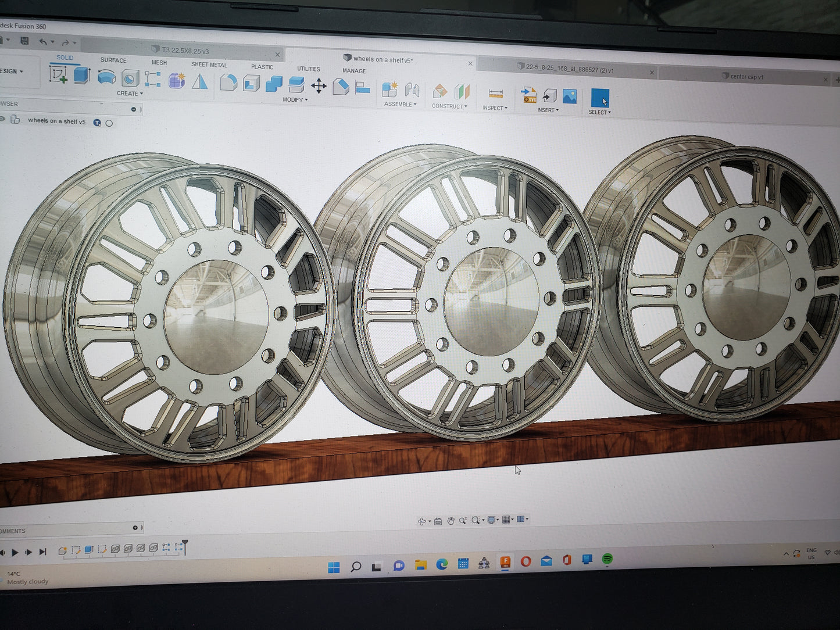
Task: Jump to the end of the timeline
Action: 42,552
